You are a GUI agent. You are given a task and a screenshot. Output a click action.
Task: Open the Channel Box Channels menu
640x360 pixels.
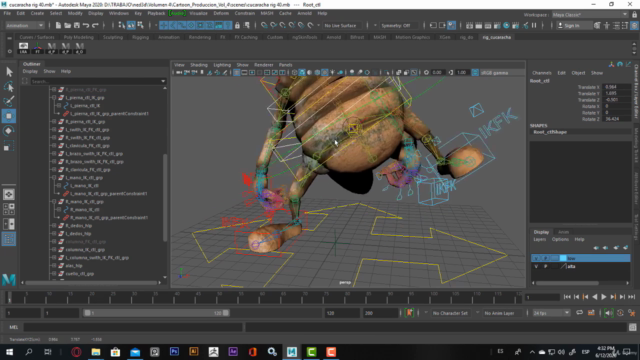click(542, 73)
